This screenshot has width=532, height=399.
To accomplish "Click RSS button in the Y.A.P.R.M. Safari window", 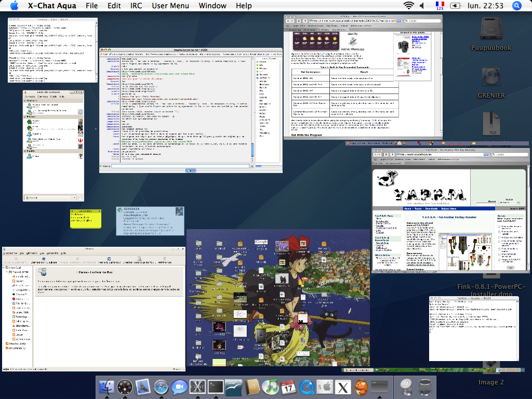I will tap(486, 154).
